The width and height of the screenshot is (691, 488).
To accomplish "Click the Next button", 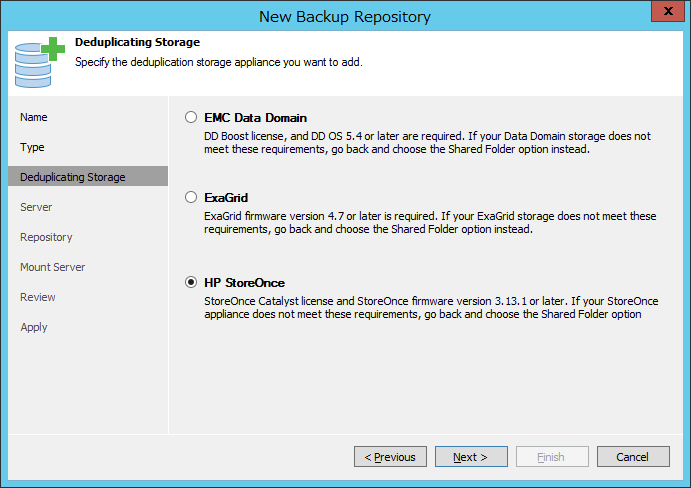I will [x=471, y=457].
